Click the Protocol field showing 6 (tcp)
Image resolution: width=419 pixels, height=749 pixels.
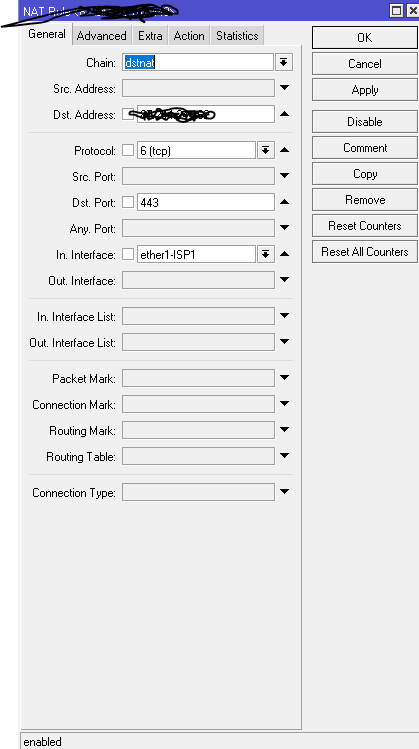pos(196,150)
